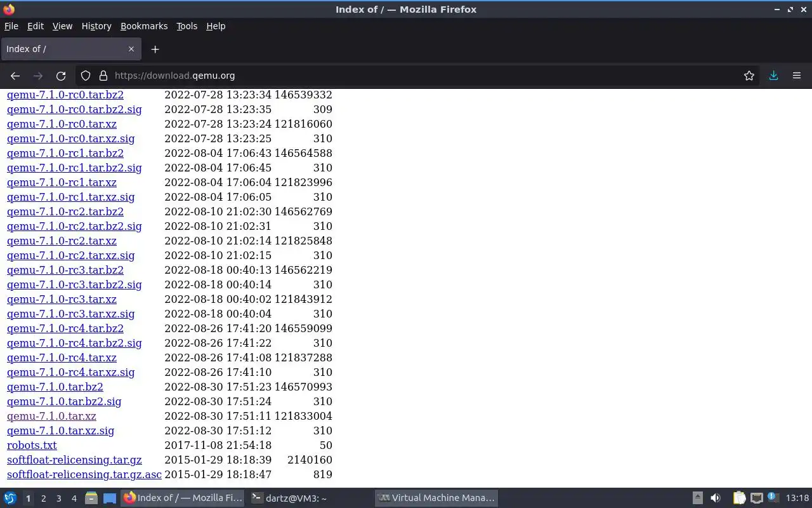This screenshot has height=508, width=812.
Task: Open qemu-7.1.0-rc2.tar.bz2.sig link
Action: click(x=74, y=226)
